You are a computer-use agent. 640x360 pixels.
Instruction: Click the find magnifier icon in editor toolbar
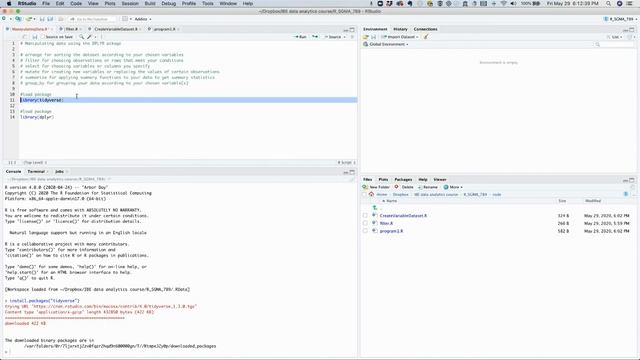point(82,37)
